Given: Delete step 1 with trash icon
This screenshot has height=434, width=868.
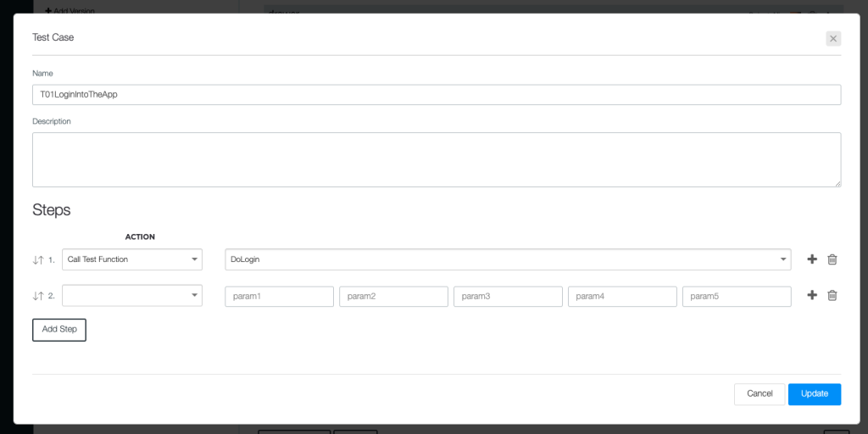Looking at the screenshot, I should (x=832, y=259).
